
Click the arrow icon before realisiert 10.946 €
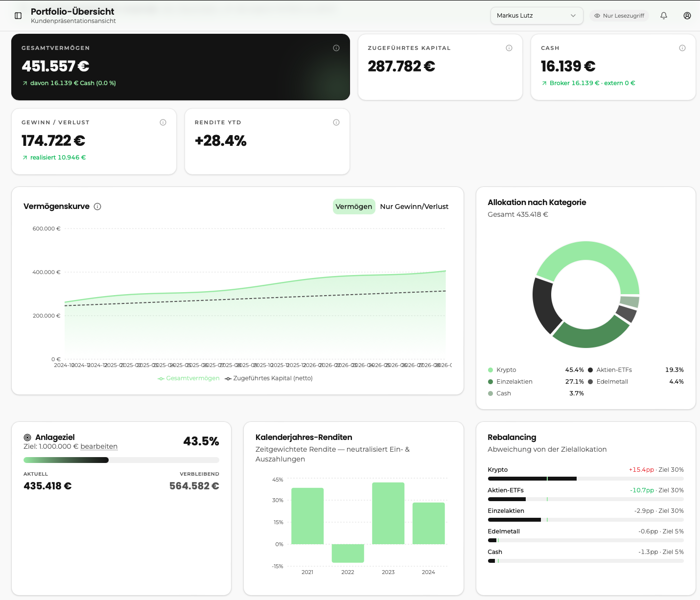(x=25, y=158)
